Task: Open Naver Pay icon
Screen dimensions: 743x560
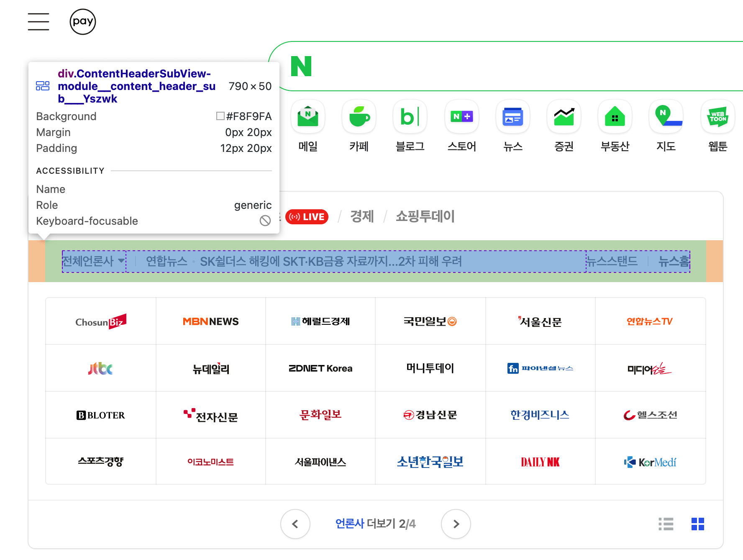Action: 83,22
